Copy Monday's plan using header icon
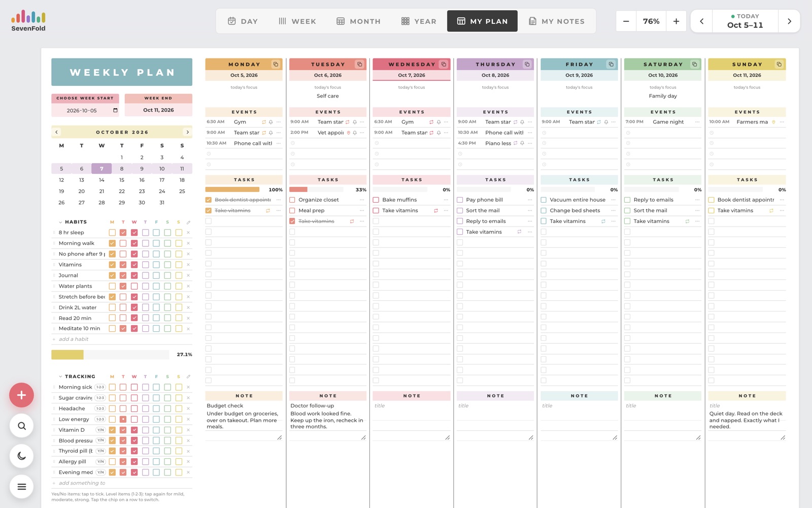Image resolution: width=812 pixels, height=508 pixels. click(x=276, y=64)
